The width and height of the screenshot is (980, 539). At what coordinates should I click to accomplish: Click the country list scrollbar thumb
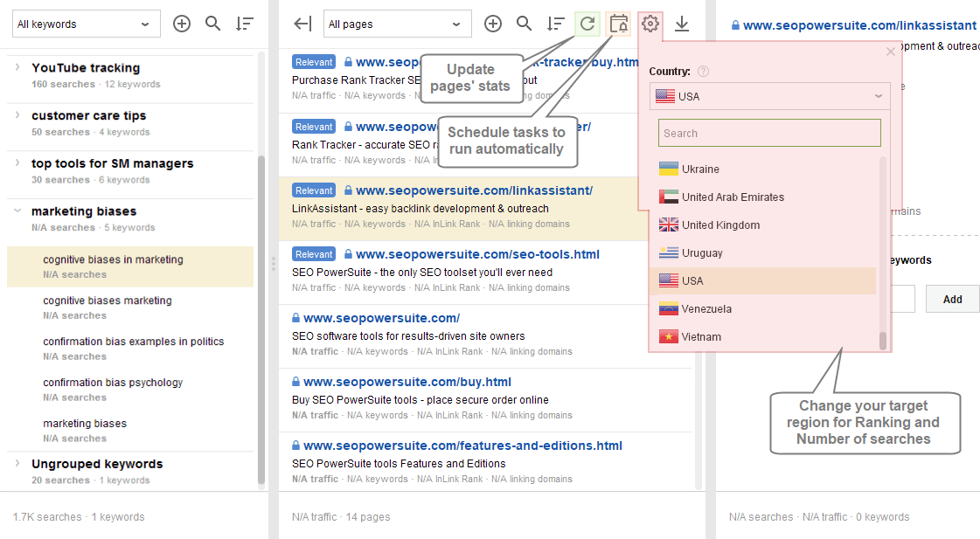[x=883, y=341]
